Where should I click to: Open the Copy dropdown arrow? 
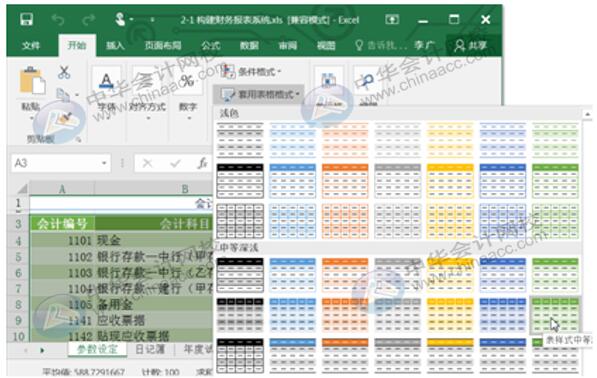click(x=77, y=95)
